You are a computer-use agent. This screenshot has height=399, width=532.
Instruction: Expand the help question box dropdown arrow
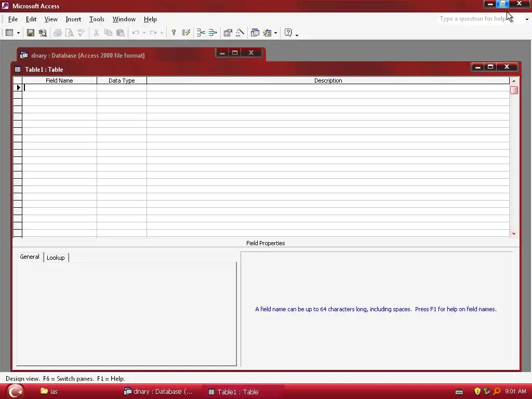[x=527, y=19]
